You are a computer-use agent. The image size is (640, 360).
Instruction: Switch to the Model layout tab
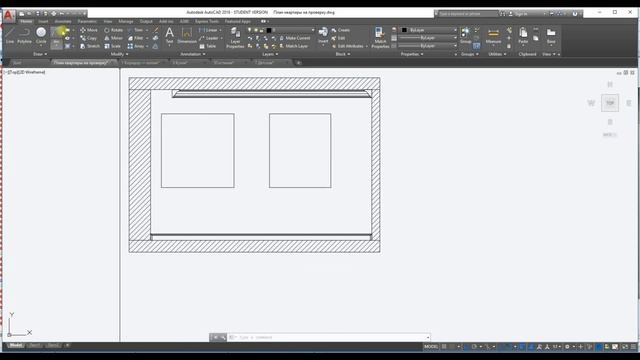pyautogui.click(x=16, y=346)
